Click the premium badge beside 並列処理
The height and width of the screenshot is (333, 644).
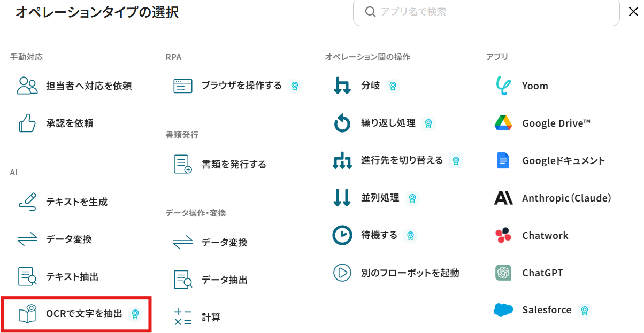412,198
